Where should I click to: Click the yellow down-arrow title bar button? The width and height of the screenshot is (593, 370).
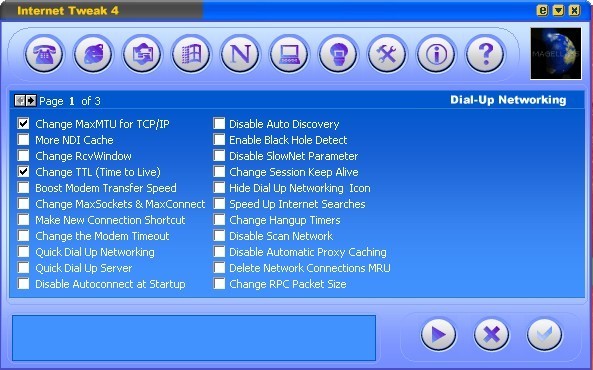tap(558, 10)
